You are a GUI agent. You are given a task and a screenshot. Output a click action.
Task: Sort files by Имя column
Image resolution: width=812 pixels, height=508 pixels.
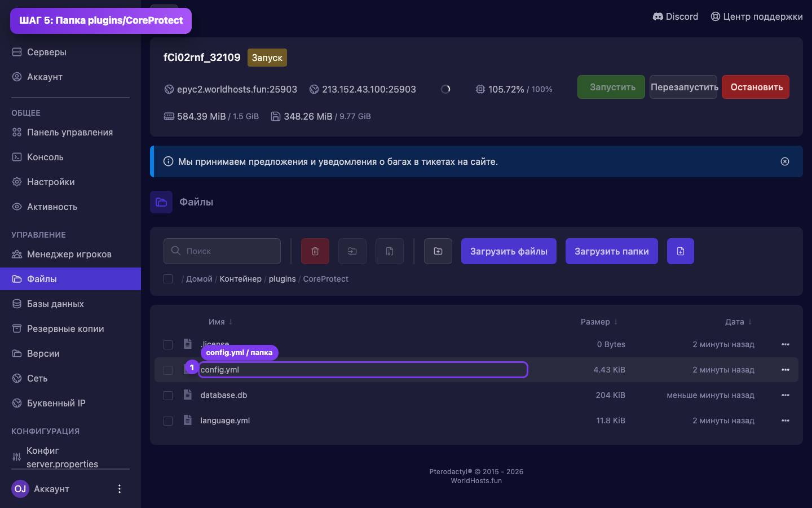point(220,322)
